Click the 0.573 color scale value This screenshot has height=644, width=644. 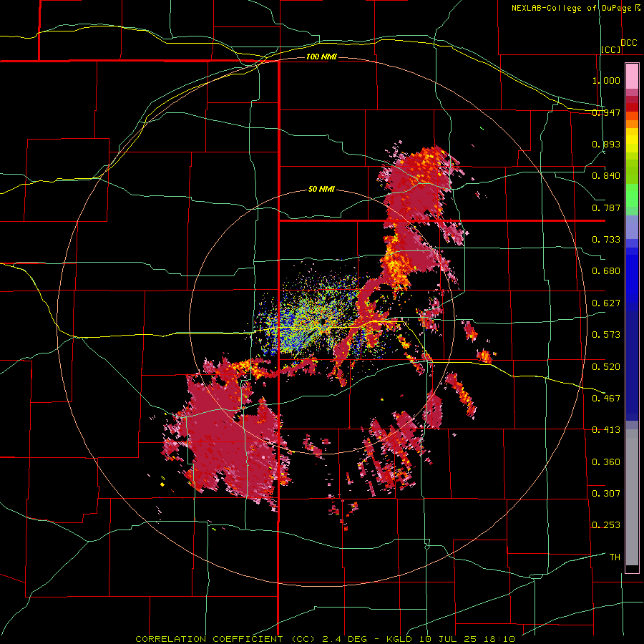pos(606,335)
